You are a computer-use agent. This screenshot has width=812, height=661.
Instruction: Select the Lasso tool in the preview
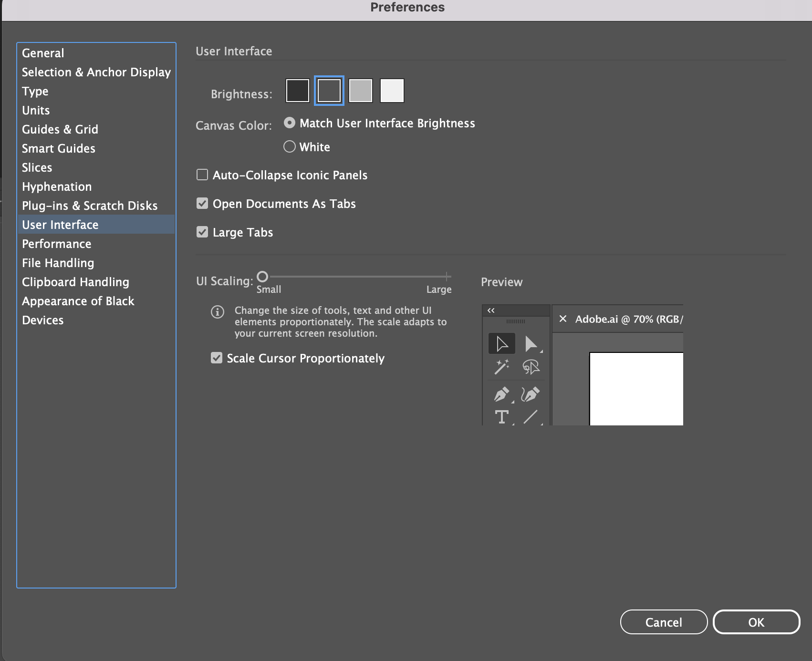pyautogui.click(x=531, y=367)
